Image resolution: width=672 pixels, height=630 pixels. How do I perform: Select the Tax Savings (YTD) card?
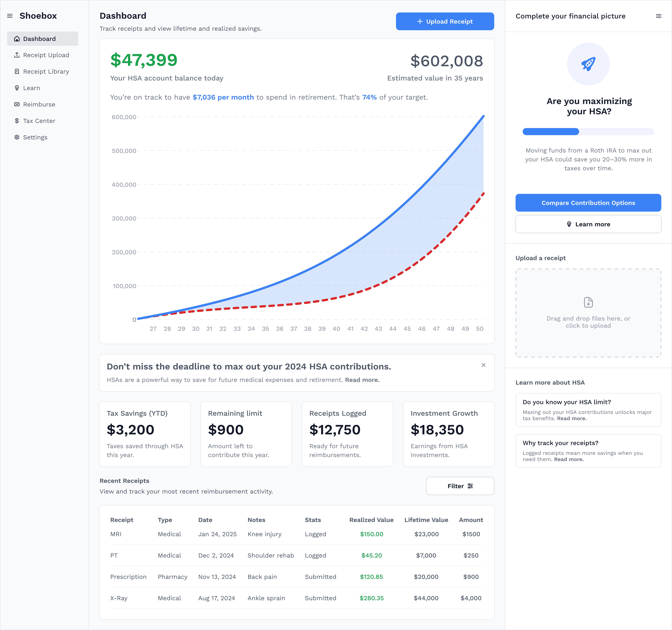point(145,434)
